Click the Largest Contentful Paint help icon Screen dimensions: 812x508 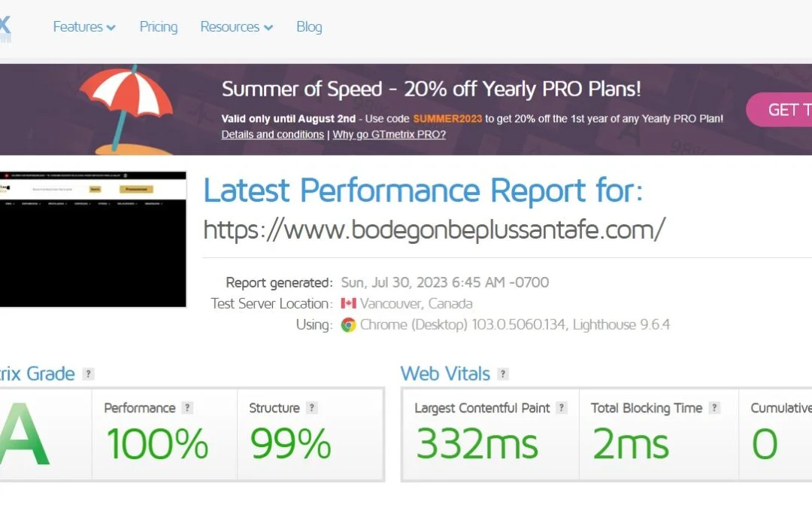tap(562, 408)
